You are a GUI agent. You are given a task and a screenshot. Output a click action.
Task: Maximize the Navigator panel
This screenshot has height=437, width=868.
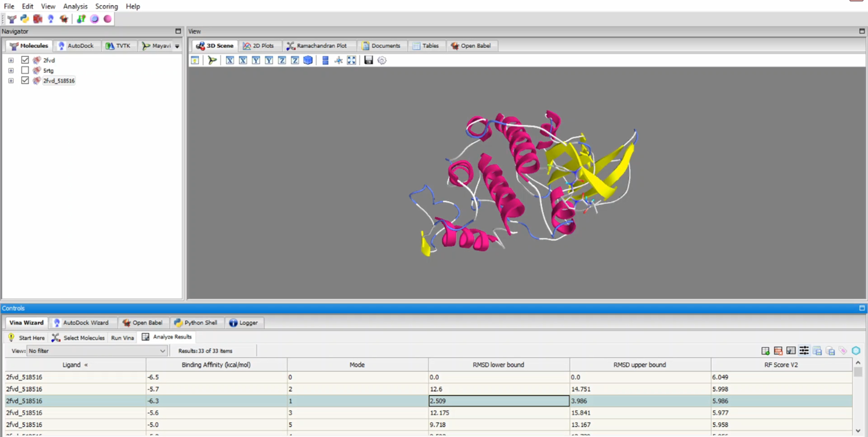click(178, 31)
